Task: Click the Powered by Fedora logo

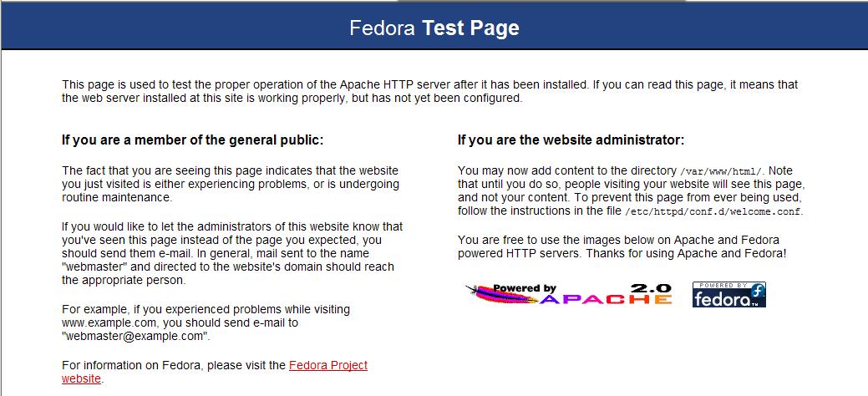Action: [728, 294]
